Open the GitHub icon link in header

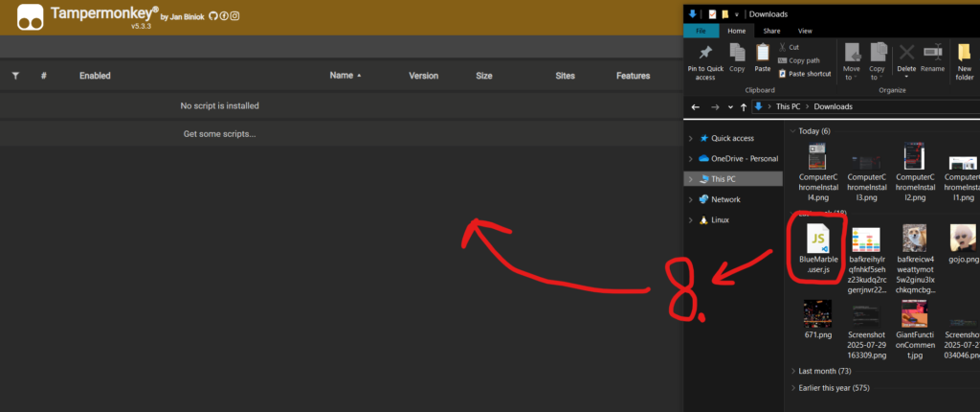tap(212, 16)
